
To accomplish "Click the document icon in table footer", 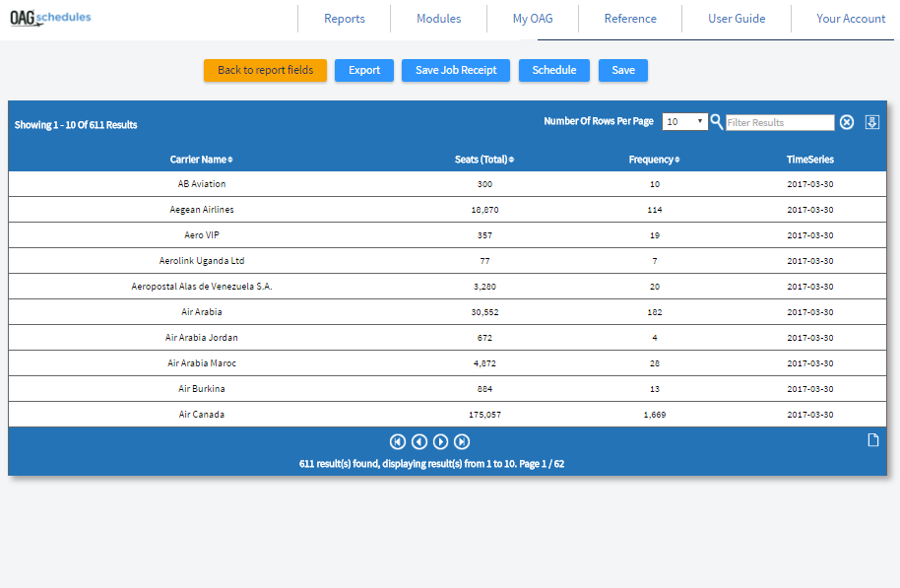I will 873,440.
